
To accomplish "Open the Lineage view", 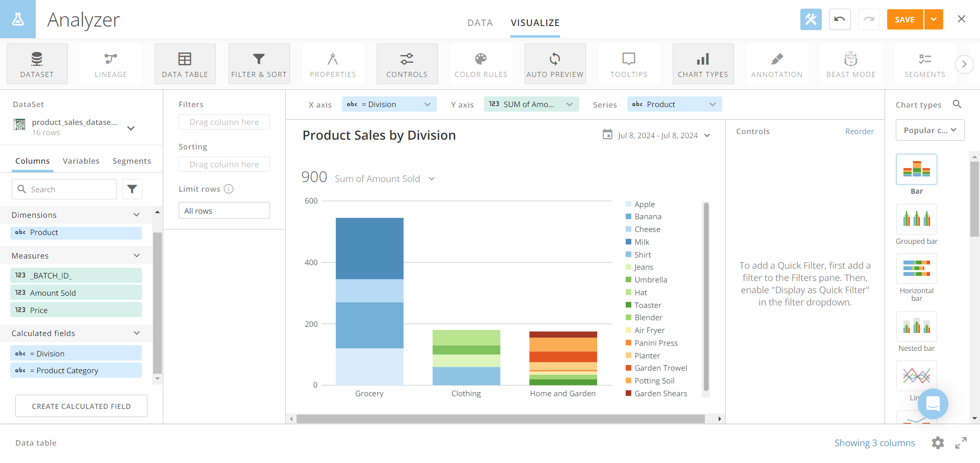I will (111, 64).
